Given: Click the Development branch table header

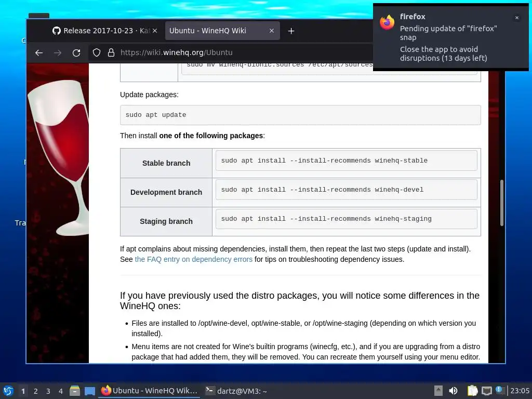Looking at the screenshot, I should 166,192.
